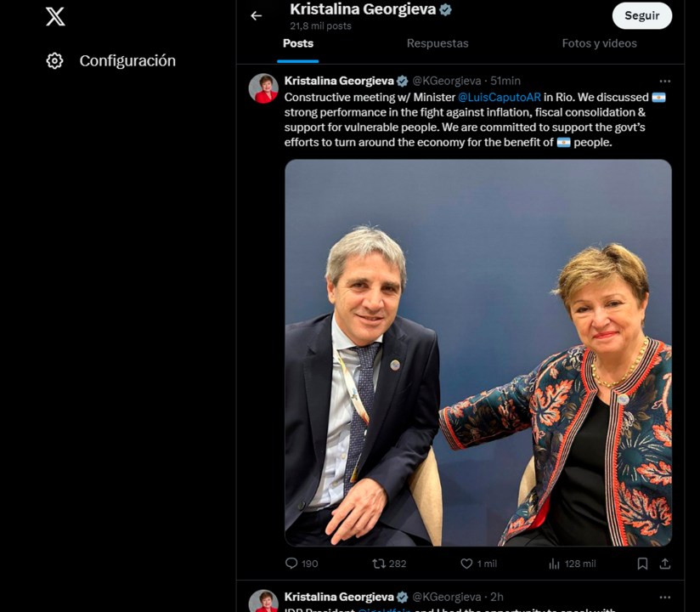
Task: Click the X logo icon
Action: click(x=55, y=15)
